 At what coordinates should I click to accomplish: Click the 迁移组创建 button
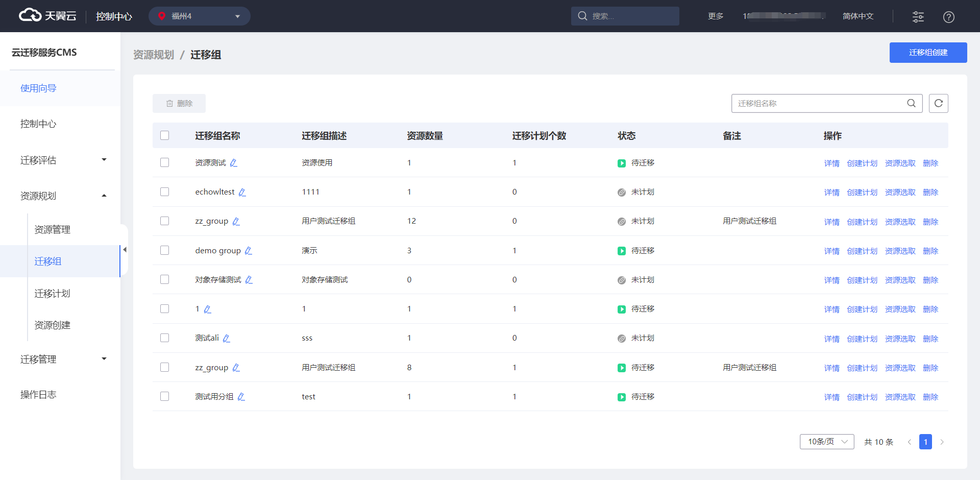click(x=928, y=53)
